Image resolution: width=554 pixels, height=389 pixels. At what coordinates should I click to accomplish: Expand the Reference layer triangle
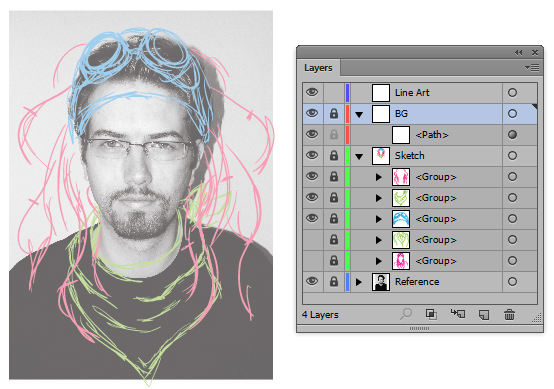(359, 282)
